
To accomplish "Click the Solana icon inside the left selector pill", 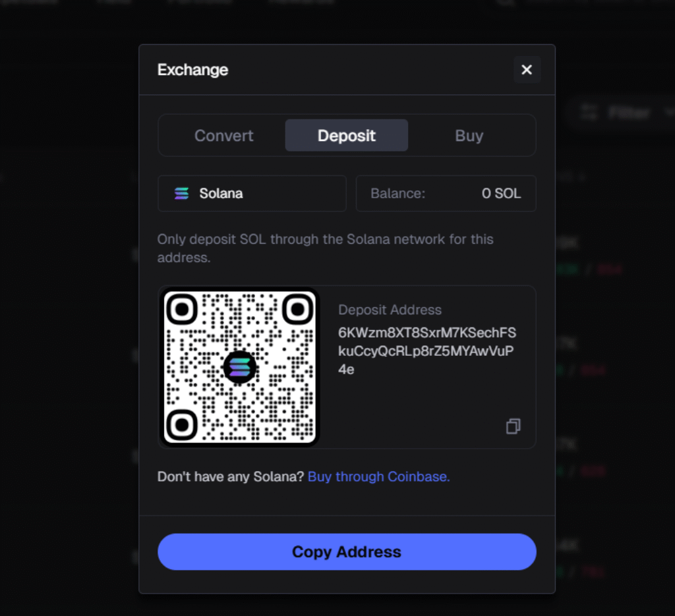I will [x=181, y=193].
